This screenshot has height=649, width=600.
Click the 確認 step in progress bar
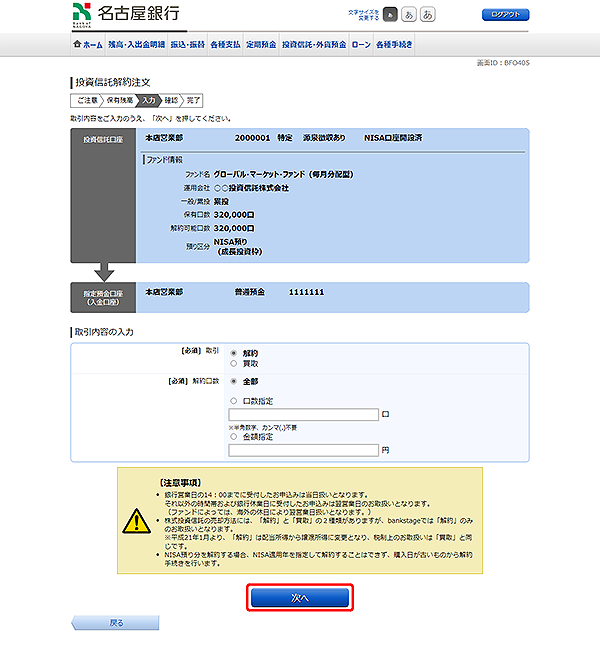click(171, 101)
